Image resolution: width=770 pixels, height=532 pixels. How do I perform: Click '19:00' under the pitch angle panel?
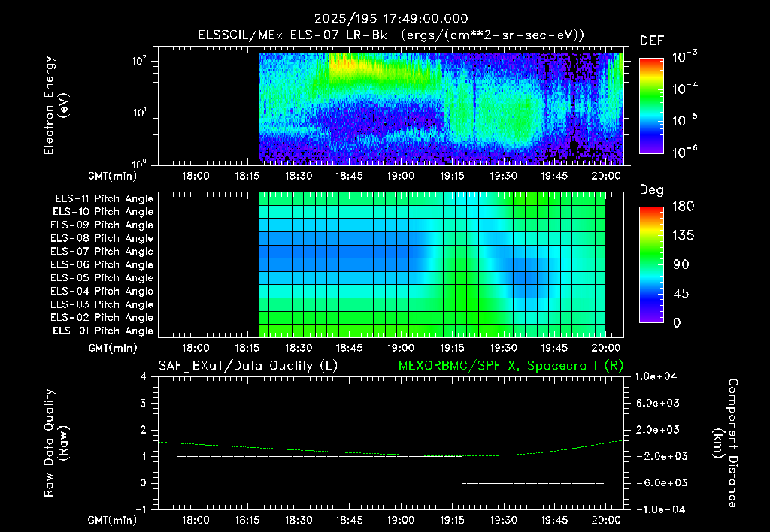click(401, 348)
